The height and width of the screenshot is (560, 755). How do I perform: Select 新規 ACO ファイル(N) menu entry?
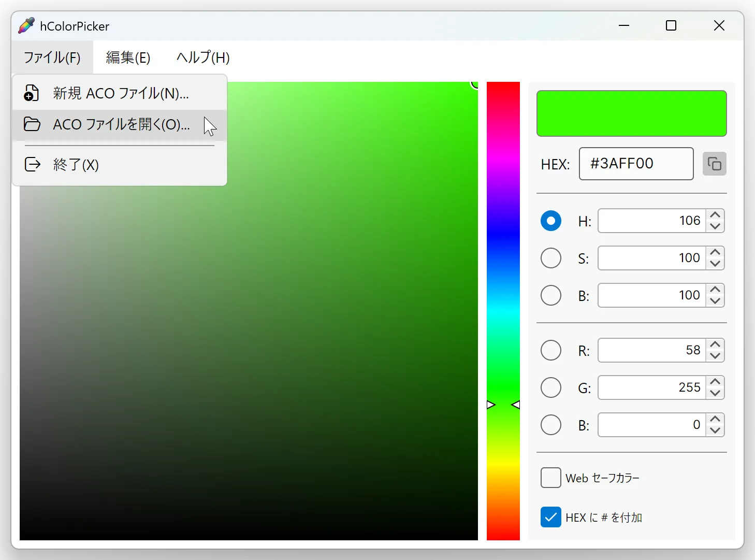coord(120,93)
